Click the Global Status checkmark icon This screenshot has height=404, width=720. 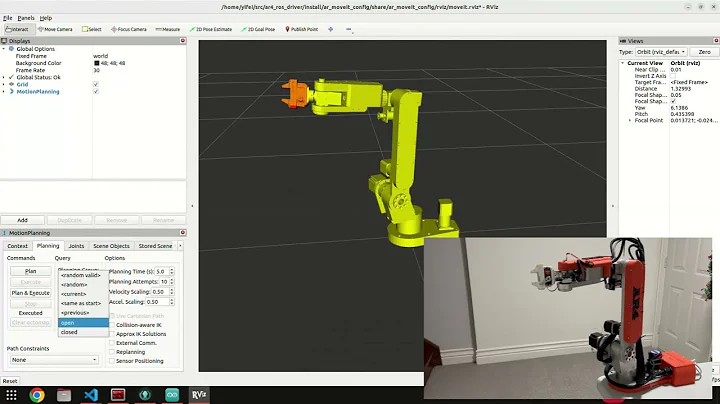coord(11,77)
